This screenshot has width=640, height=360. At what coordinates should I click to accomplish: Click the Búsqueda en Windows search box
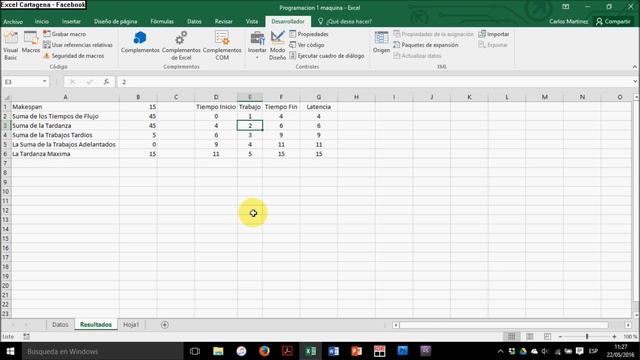(102, 351)
